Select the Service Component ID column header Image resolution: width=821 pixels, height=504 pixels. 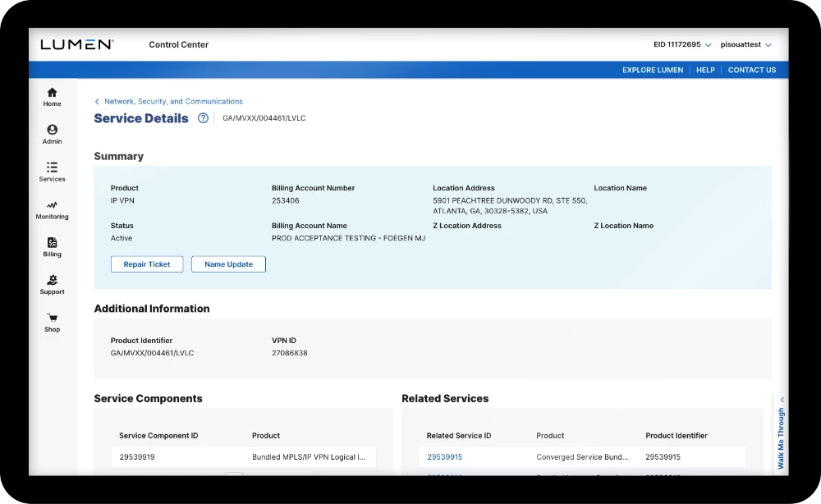point(158,435)
